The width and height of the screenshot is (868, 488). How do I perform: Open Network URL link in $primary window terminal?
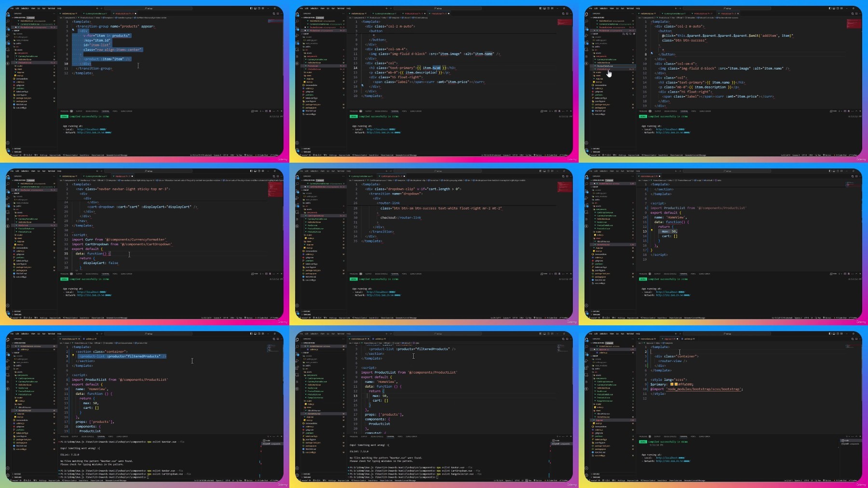[x=673, y=461]
